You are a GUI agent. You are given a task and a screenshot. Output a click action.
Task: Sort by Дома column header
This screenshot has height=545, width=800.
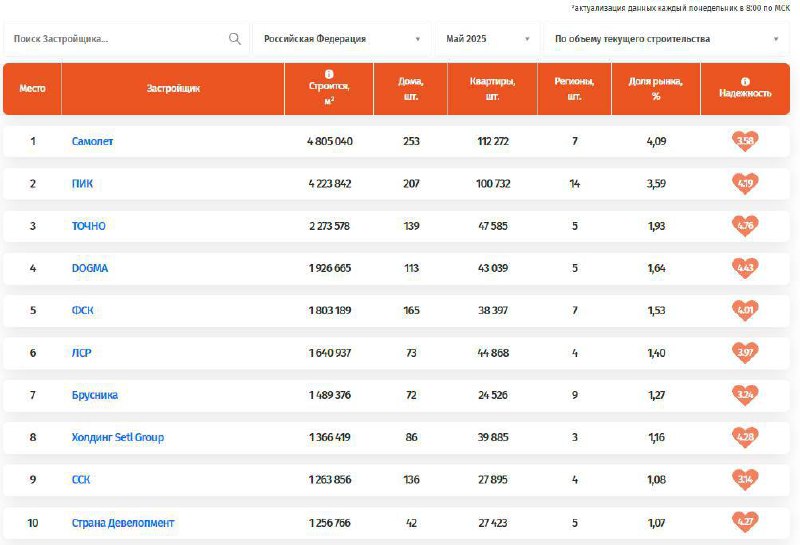point(411,89)
